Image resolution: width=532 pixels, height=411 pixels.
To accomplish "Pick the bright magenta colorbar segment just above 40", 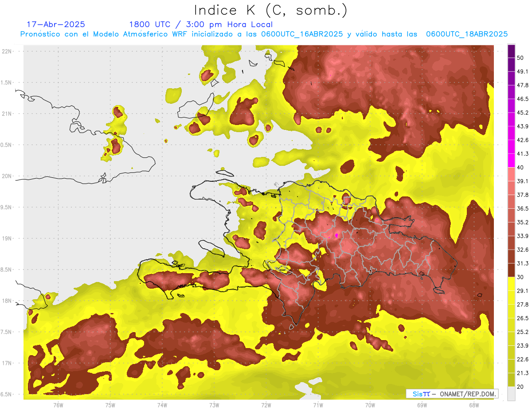I will pos(511,160).
